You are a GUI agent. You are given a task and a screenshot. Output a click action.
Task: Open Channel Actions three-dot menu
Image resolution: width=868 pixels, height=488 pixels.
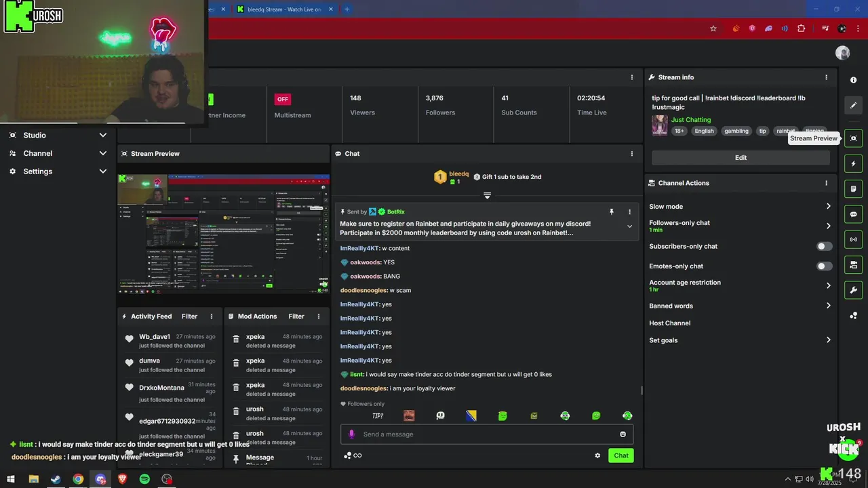(x=826, y=183)
